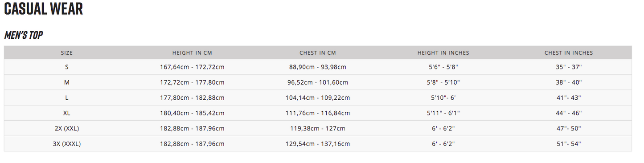Click the size XL row label
644x163 pixels.
coord(67,113)
